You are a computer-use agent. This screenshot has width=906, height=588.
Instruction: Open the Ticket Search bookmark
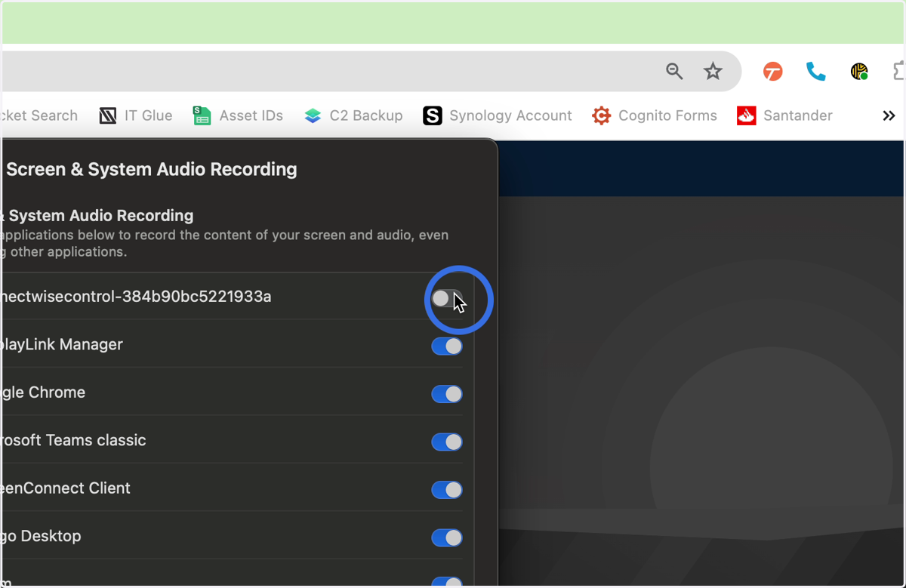39,115
